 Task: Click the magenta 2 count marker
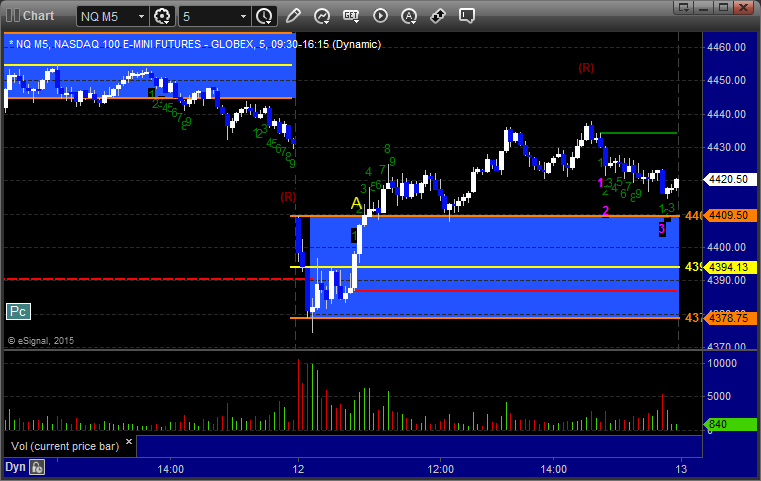point(605,211)
